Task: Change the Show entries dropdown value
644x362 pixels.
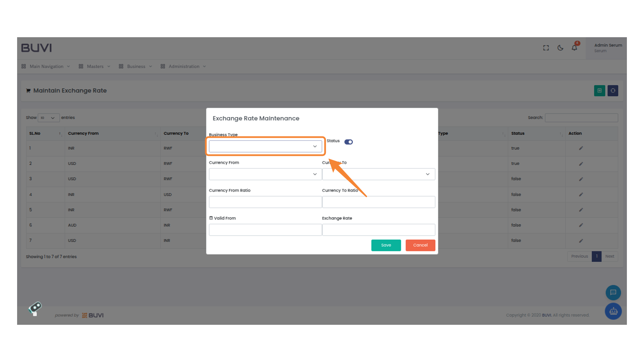Action: pos(48,118)
